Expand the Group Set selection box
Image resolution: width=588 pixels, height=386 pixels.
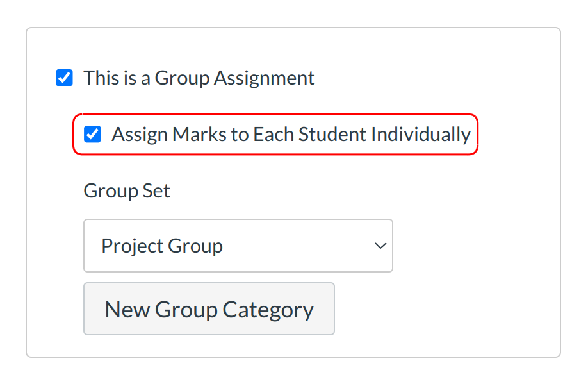pyautogui.click(x=238, y=246)
